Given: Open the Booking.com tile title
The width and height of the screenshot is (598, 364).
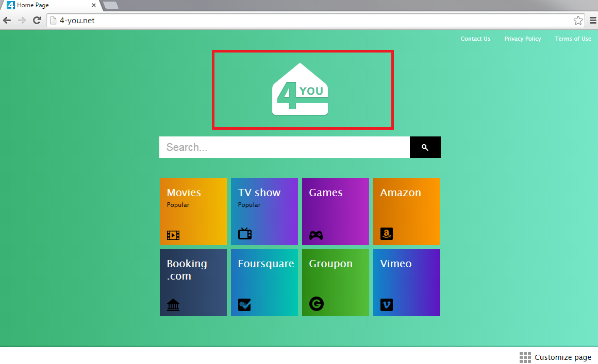Looking at the screenshot, I should pyautogui.click(x=187, y=270).
